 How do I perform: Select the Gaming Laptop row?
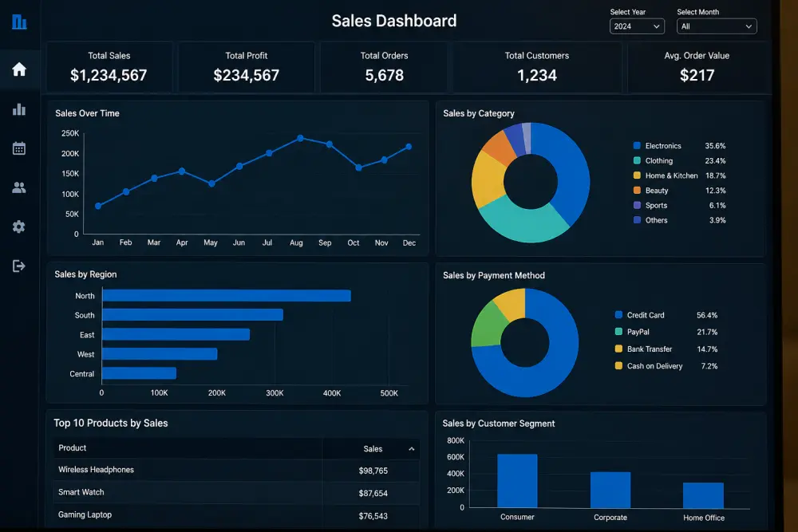click(x=237, y=515)
